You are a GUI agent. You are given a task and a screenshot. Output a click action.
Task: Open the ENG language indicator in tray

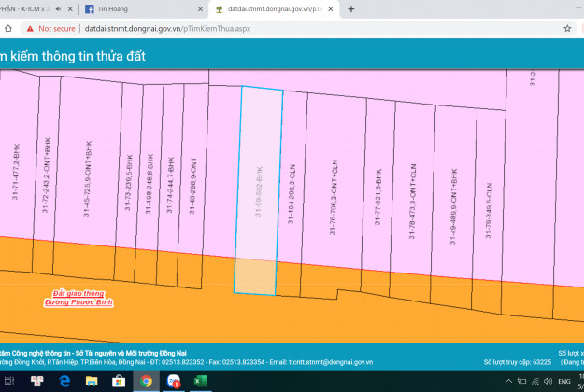tap(563, 382)
